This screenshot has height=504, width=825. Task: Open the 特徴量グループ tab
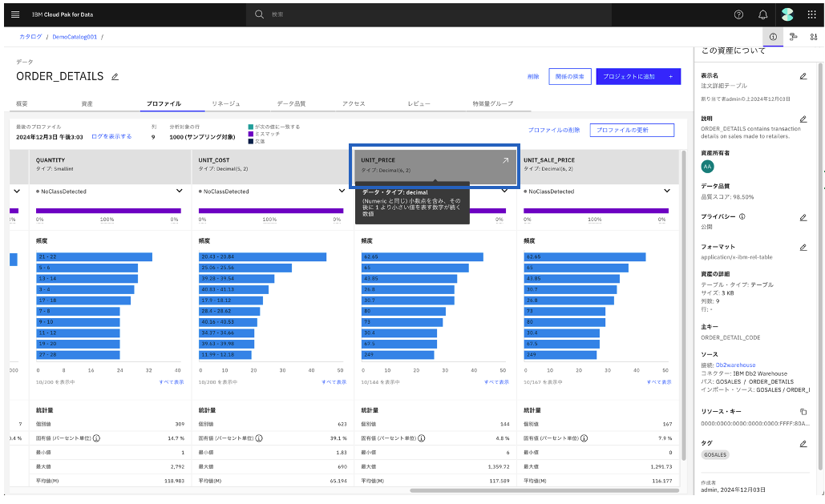(492, 103)
